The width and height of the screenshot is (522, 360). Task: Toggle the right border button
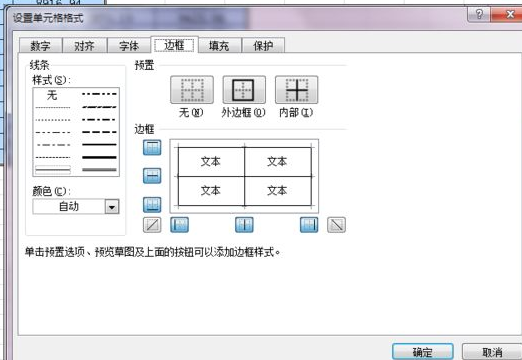coord(309,225)
